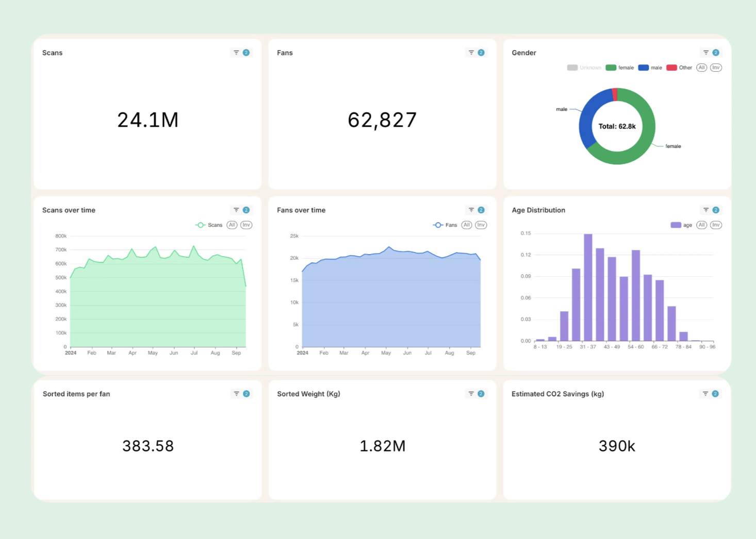This screenshot has width=756, height=539.
Task: Open the filter icon on Age Distribution
Action: (705, 210)
